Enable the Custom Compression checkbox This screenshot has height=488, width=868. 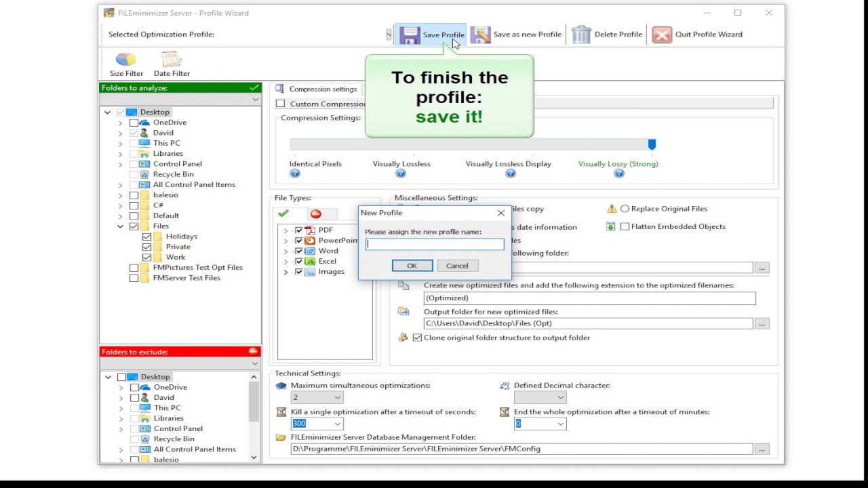point(281,104)
